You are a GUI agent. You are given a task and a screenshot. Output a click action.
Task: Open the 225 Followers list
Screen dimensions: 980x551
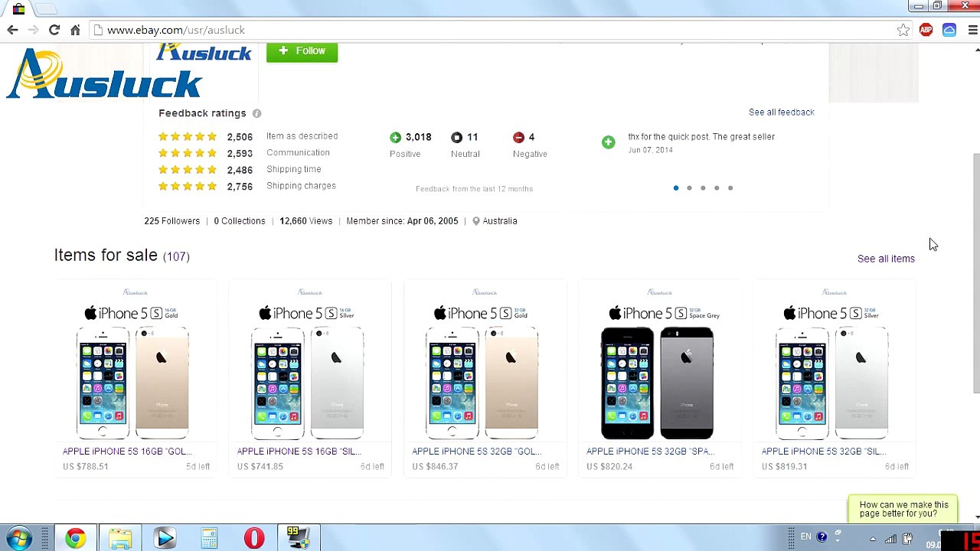pos(171,221)
